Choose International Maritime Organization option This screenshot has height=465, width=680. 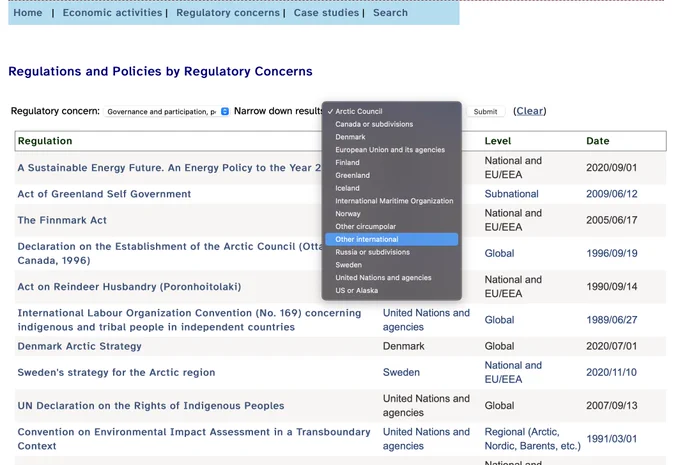coord(392,201)
